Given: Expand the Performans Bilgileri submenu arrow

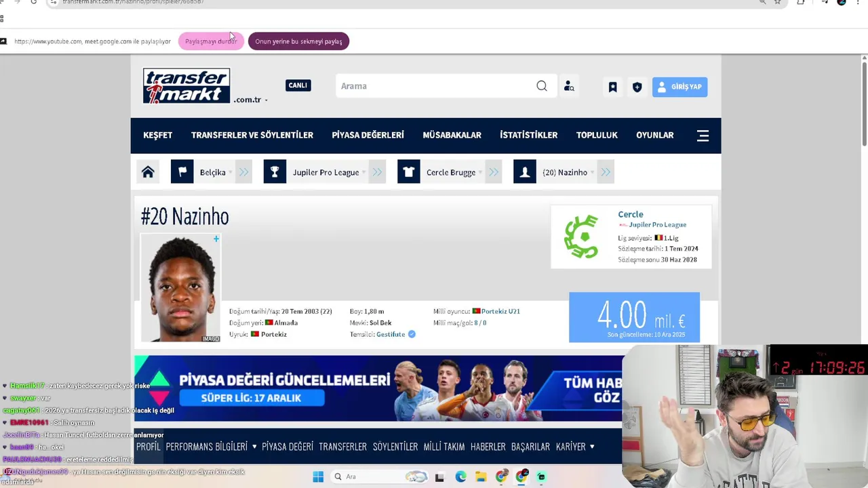Looking at the screenshot, I should click(x=254, y=447).
